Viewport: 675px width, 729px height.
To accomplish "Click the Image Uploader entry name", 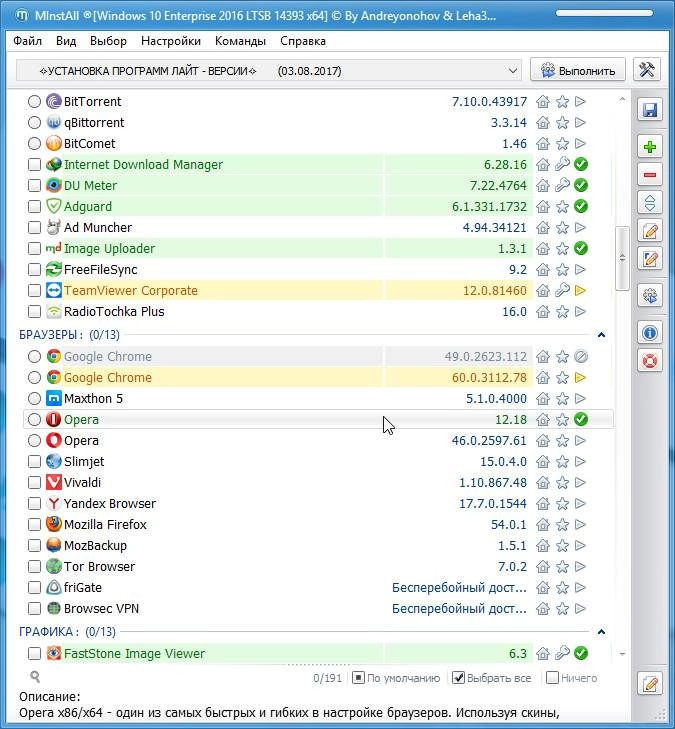I will 109,249.
